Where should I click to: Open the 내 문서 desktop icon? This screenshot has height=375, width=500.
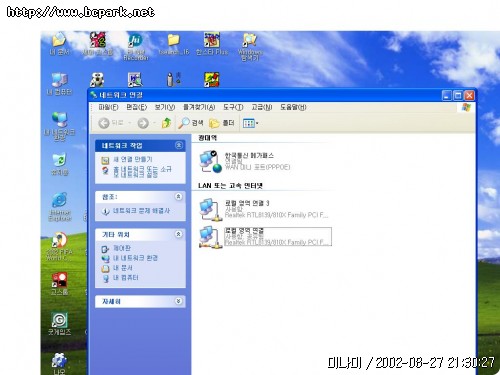pyautogui.click(x=59, y=44)
